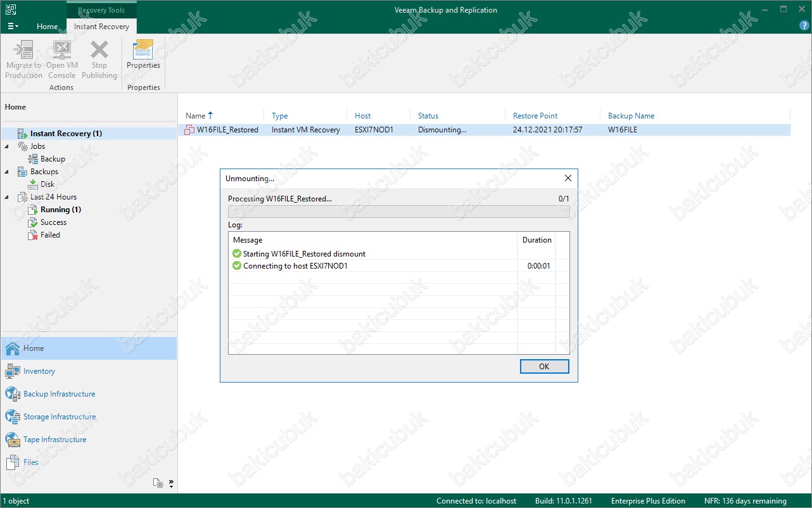Viewport: 812px width, 508px height.
Task: Click the Dismounting... status cell
Action: (x=442, y=130)
